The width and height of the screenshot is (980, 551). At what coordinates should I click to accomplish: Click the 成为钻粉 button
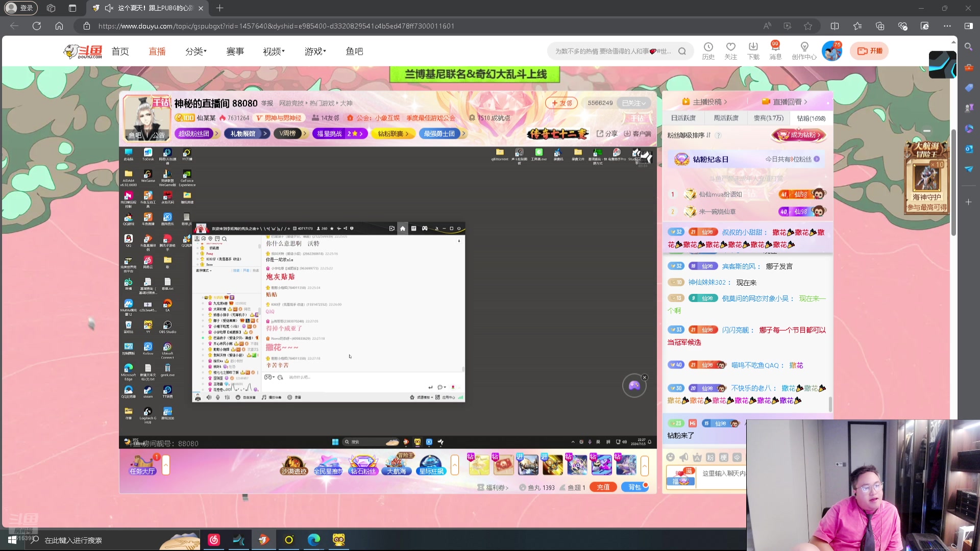pos(799,135)
